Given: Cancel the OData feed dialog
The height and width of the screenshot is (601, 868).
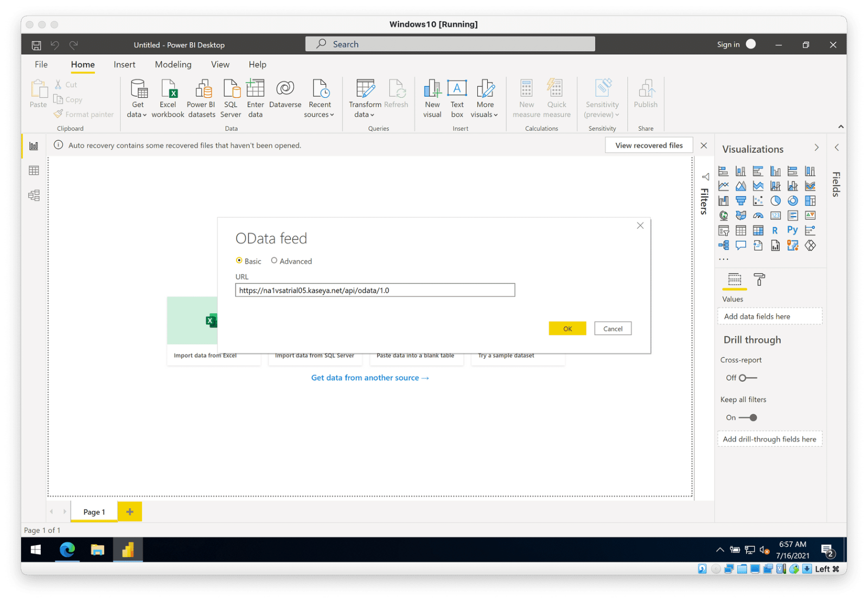Looking at the screenshot, I should pyautogui.click(x=612, y=328).
